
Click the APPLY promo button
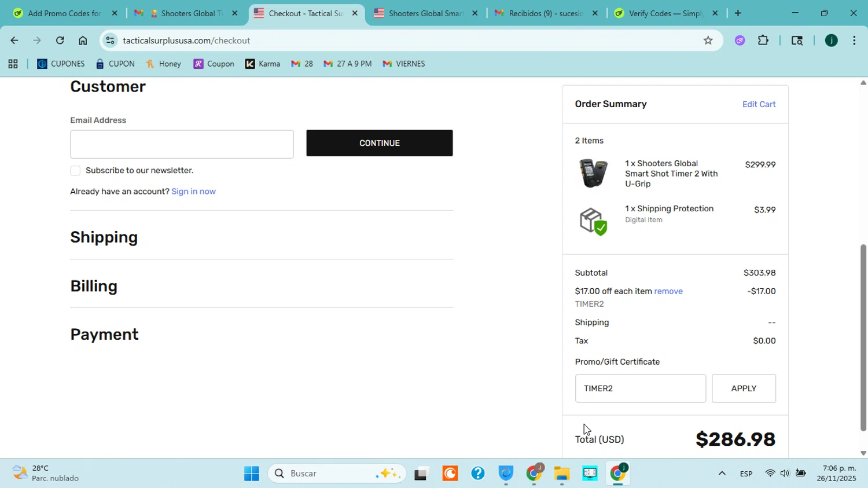point(744,388)
